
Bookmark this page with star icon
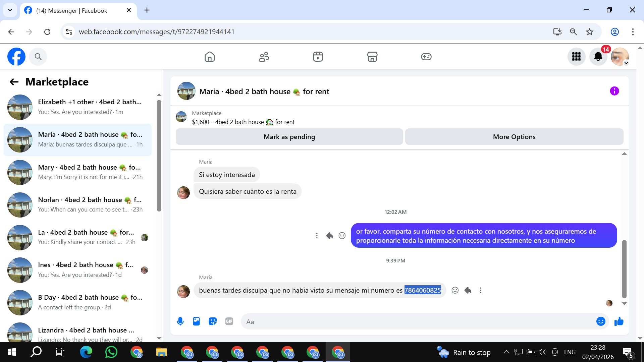coord(590,32)
